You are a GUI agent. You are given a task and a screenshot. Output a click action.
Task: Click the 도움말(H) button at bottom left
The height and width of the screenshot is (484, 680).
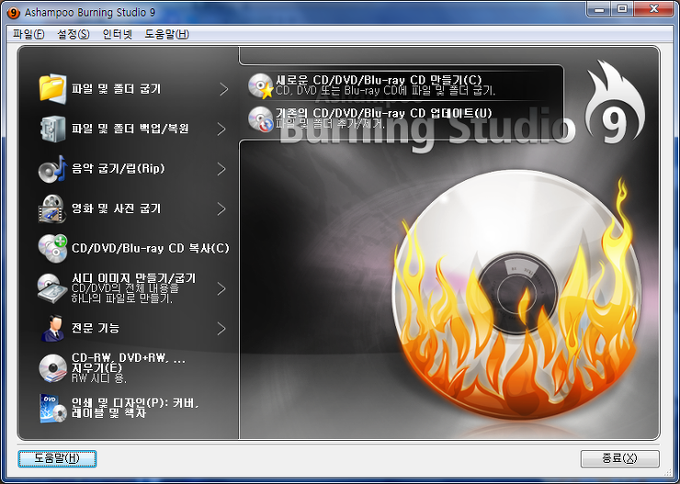pyautogui.click(x=57, y=458)
